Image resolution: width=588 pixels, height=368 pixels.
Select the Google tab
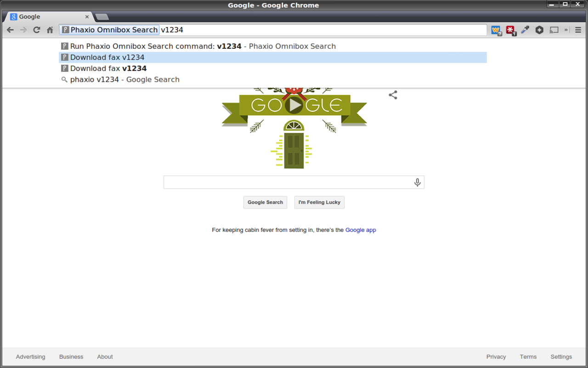coord(50,17)
